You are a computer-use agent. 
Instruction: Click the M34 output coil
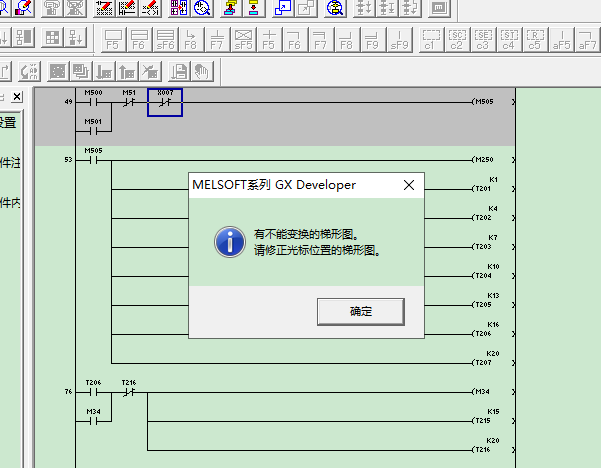(x=483, y=392)
